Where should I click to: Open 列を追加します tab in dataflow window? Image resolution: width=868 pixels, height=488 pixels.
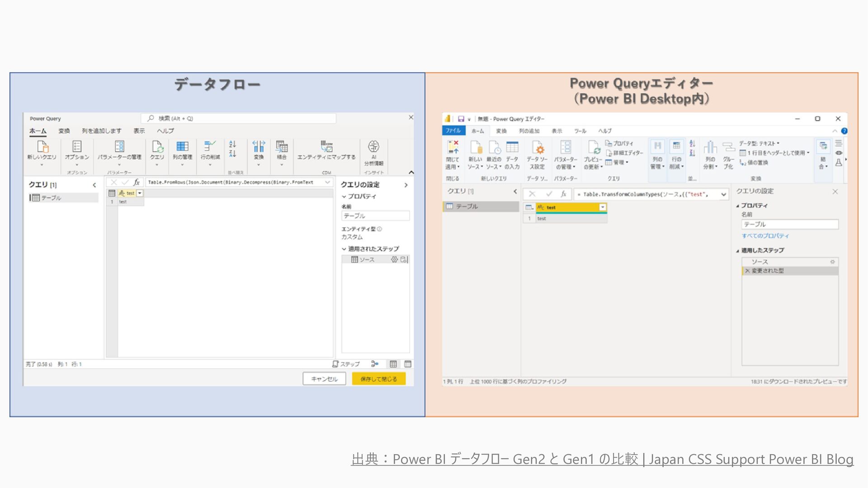[x=102, y=131]
